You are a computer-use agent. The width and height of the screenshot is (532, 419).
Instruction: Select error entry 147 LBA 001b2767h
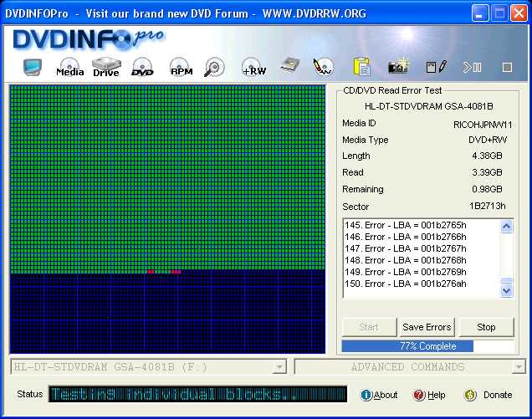coord(406,248)
